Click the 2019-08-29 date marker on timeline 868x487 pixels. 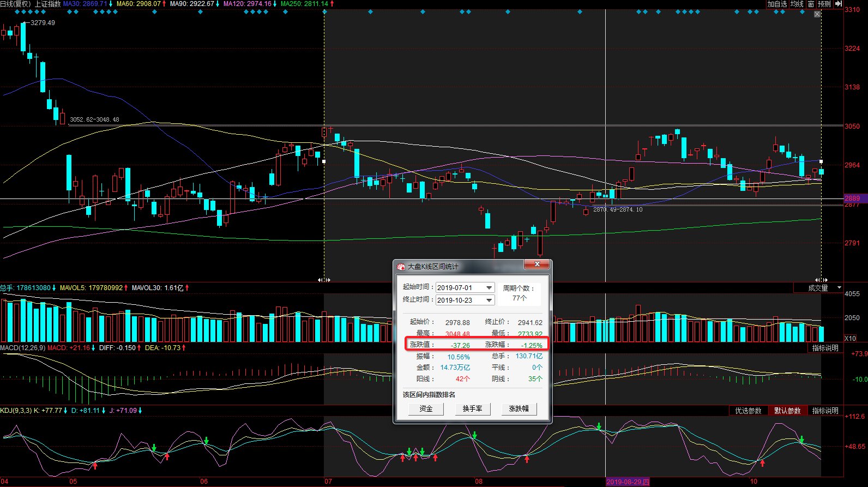[x=628, y=482]
